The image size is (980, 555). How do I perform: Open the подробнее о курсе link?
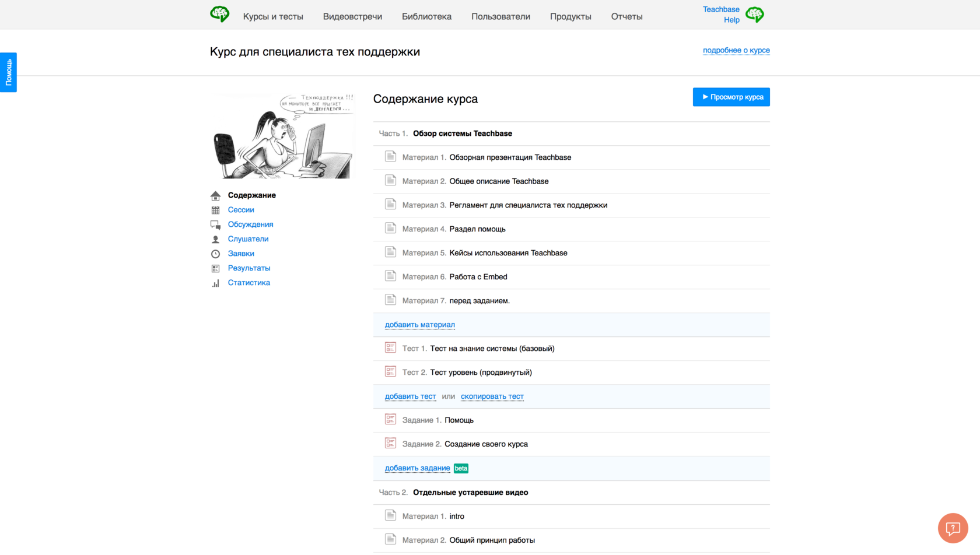click(736, 50)
